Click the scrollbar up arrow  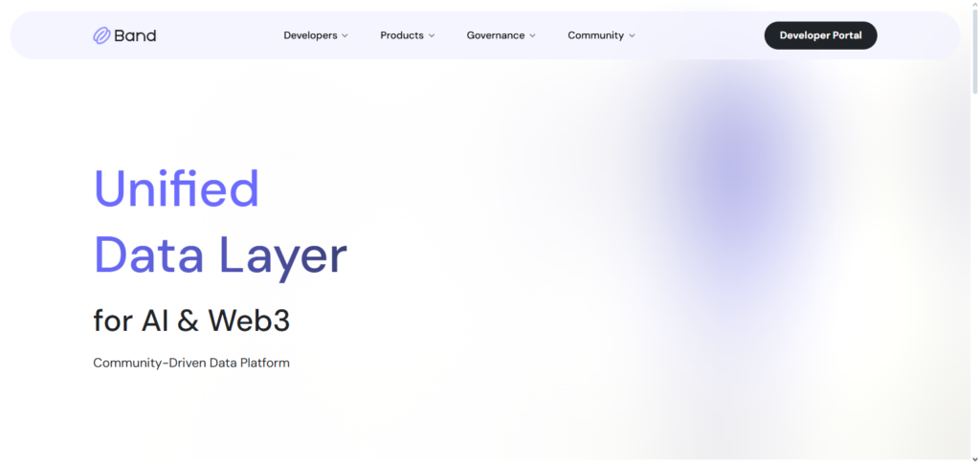tap(974, 5)
